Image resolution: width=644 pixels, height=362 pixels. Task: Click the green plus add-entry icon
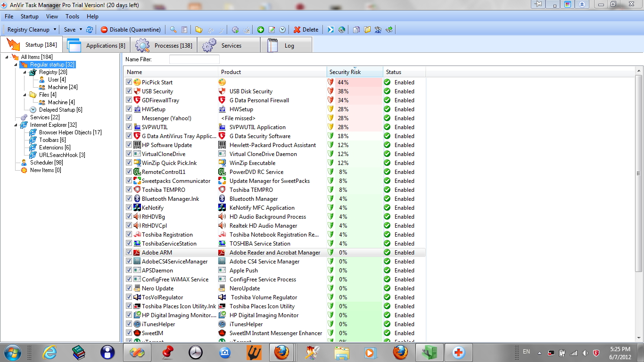coord(261,30)
